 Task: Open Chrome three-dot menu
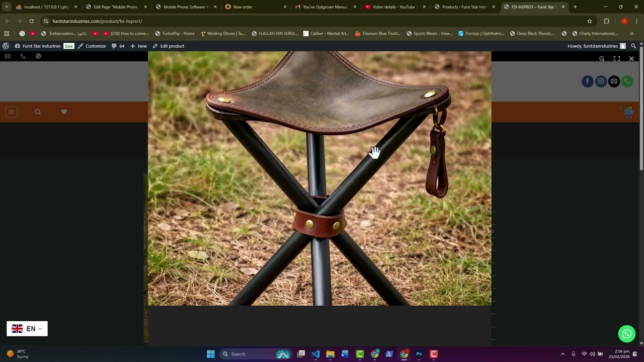click(x=637, y=21)
